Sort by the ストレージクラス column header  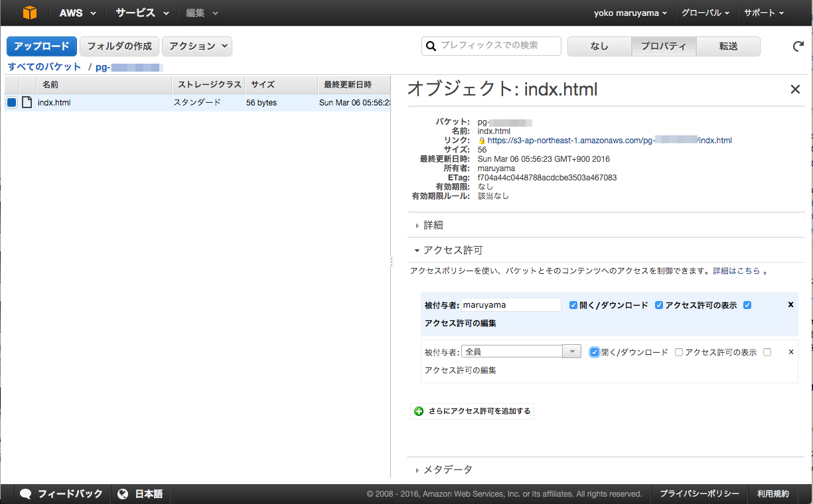(x=208, y=85)
